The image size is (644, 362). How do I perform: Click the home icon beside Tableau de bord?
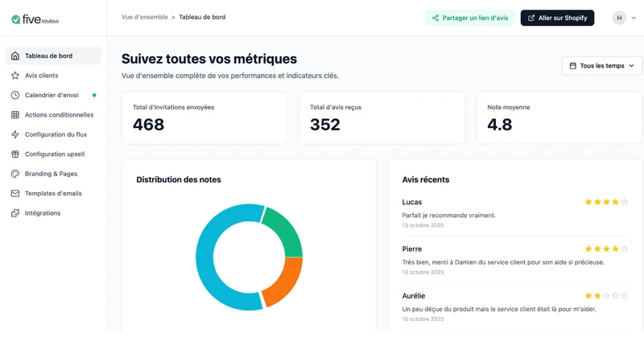pos(15,56)
